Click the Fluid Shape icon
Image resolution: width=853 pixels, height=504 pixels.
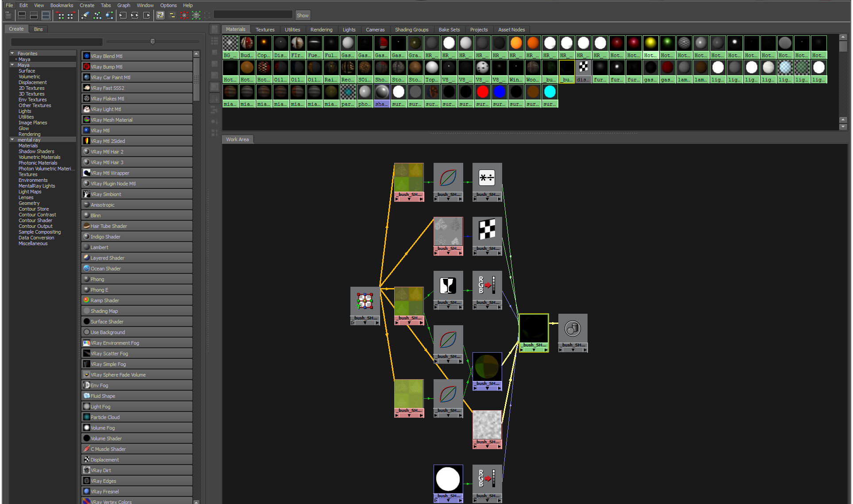pyautogui.click(x=87, y=396)
